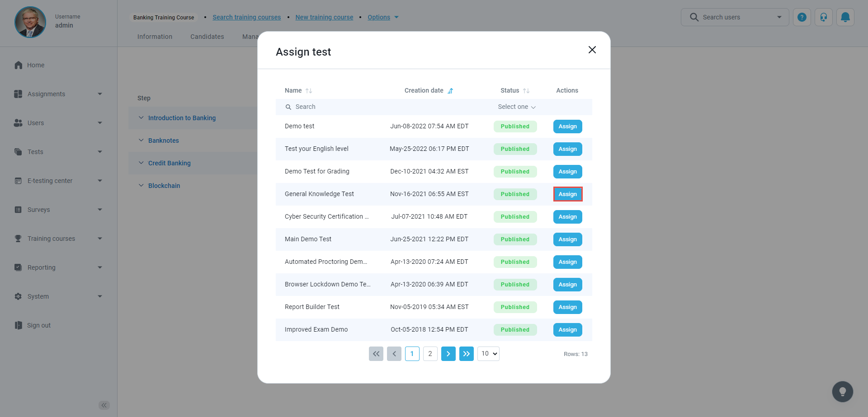This screenshot has width=868, height=417.
Task: Sort tests by Creation date
Action: coord(450,91)
